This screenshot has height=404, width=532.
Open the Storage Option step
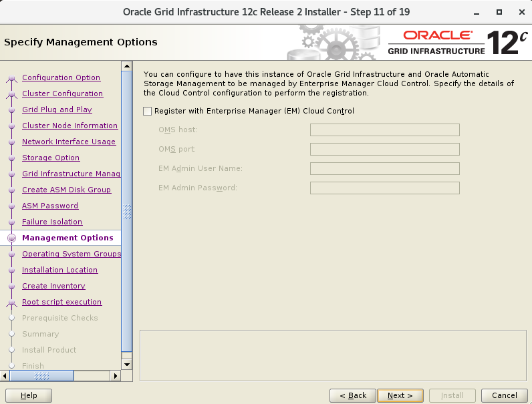tap(51, 158)
